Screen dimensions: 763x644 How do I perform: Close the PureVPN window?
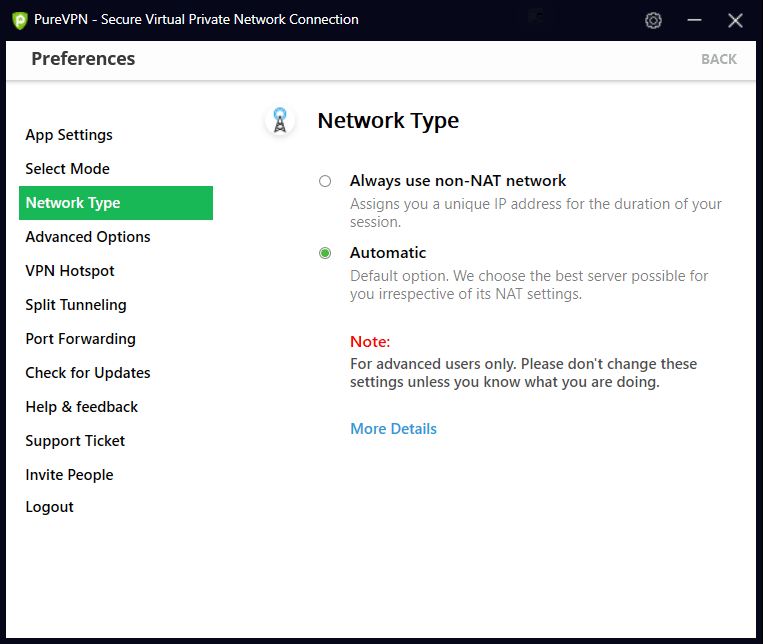tap(735, 20)
